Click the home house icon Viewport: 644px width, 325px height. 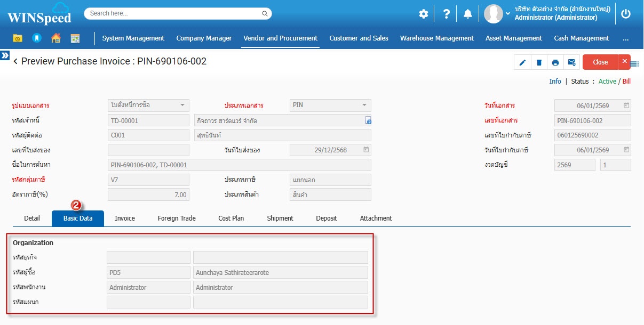(x=56, y=38)
